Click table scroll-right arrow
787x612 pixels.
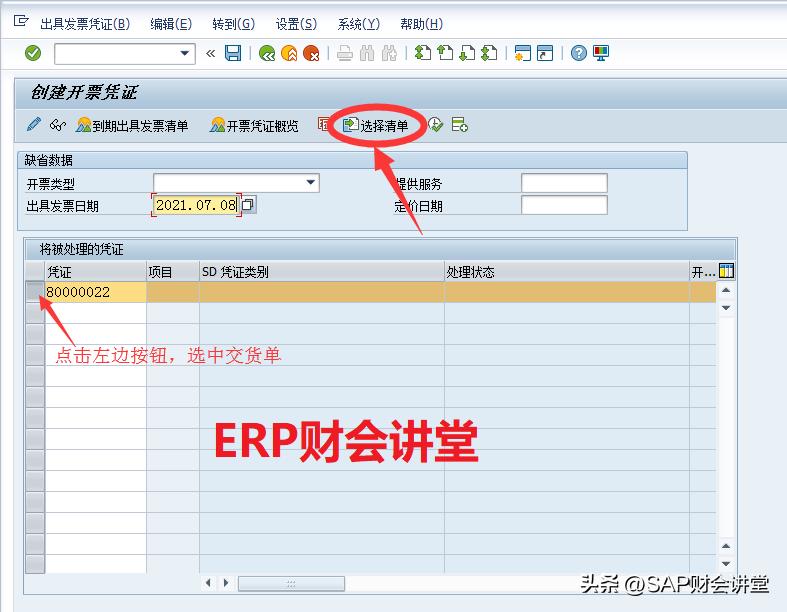[226, 583]
